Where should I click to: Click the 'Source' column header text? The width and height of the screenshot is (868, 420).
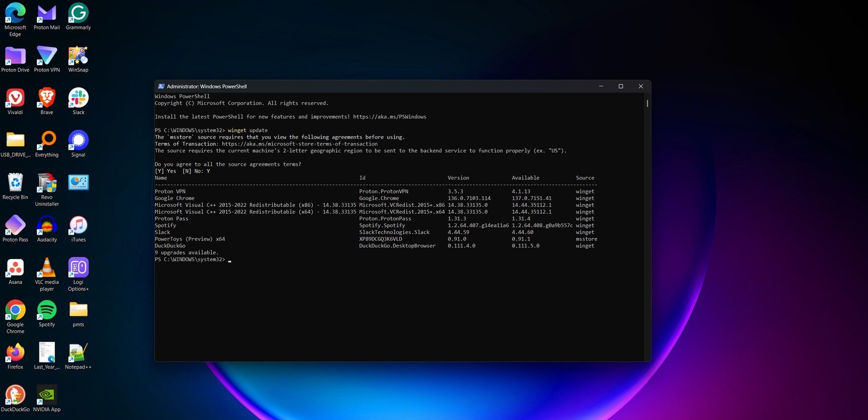(x=585, y=178)
